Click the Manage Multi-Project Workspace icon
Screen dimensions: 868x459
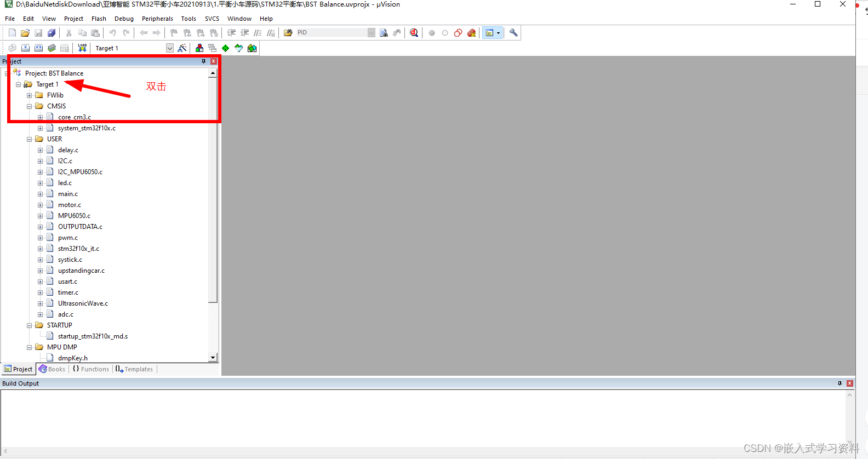coord(213,48)
